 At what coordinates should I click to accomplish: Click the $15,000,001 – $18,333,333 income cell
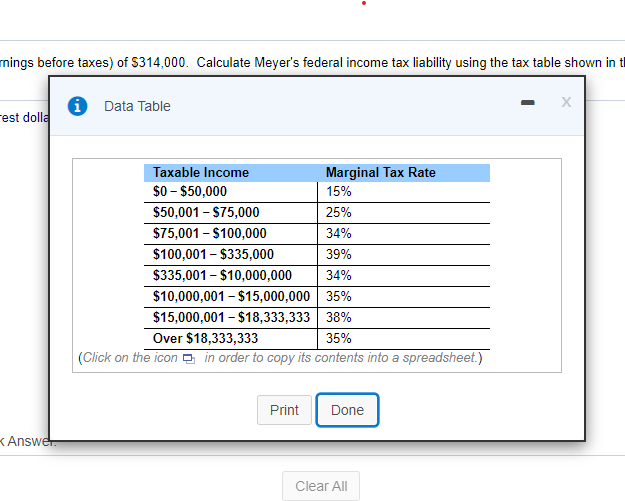click(231, 318)
